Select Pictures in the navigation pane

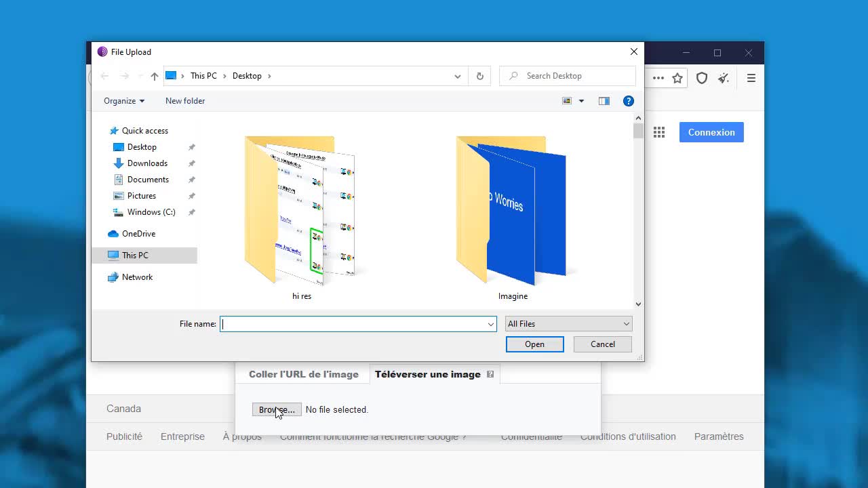point(141,196)
